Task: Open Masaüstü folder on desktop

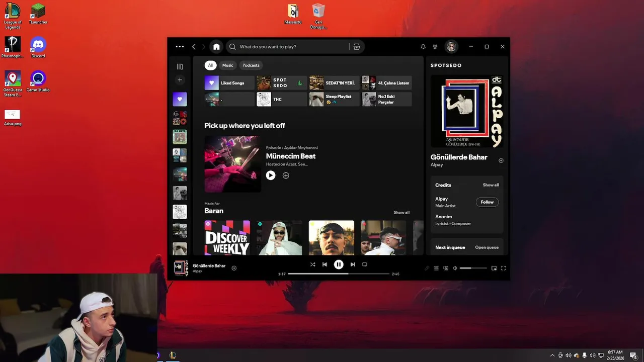Action: (293, 14)
